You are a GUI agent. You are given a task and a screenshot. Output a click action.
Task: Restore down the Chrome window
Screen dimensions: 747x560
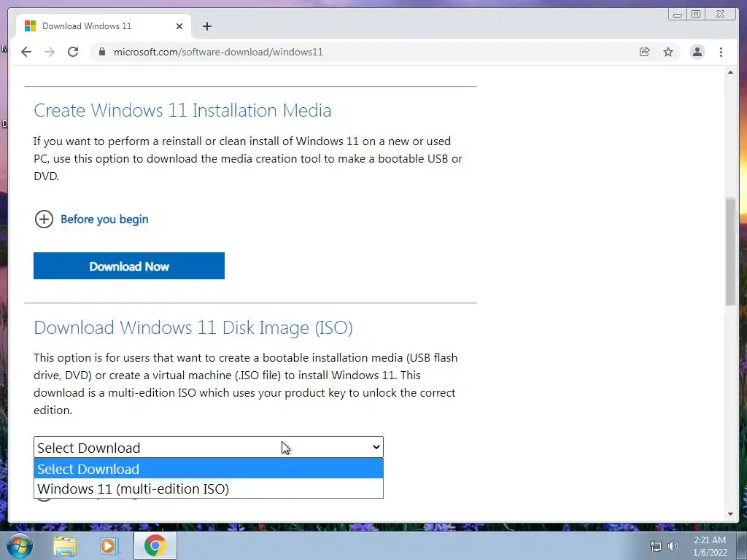click(696, 15)
